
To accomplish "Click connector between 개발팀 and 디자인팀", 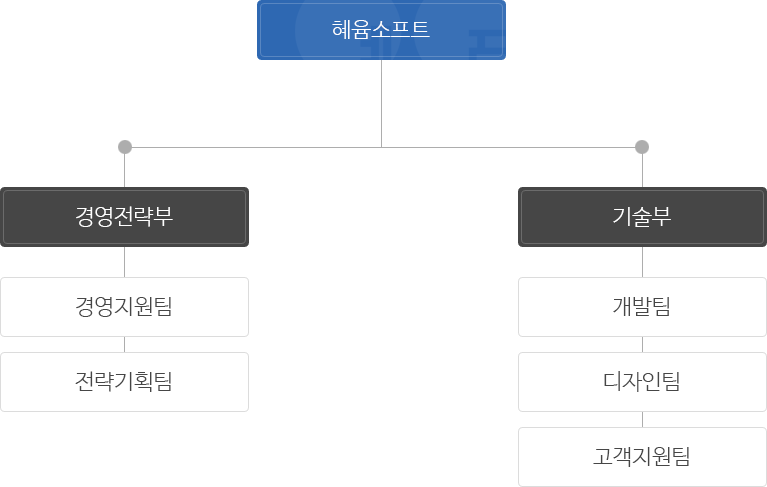I will [x=642, y=344].
